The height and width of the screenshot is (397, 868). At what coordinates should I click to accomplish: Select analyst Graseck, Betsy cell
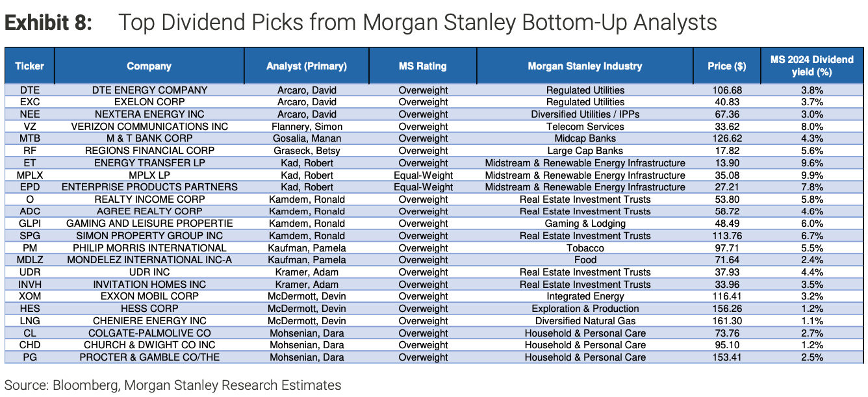tap(307, 151)
